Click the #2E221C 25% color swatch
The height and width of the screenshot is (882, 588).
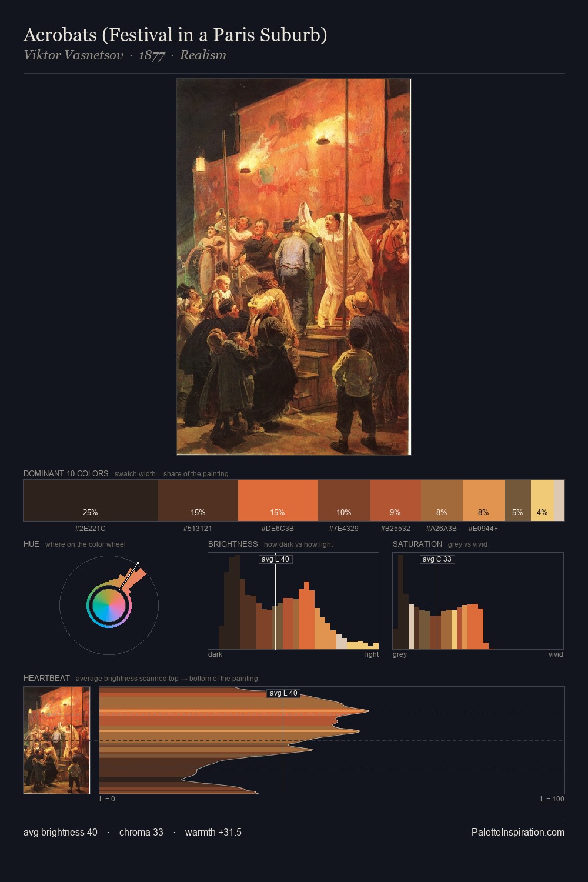tap(91, 500)
